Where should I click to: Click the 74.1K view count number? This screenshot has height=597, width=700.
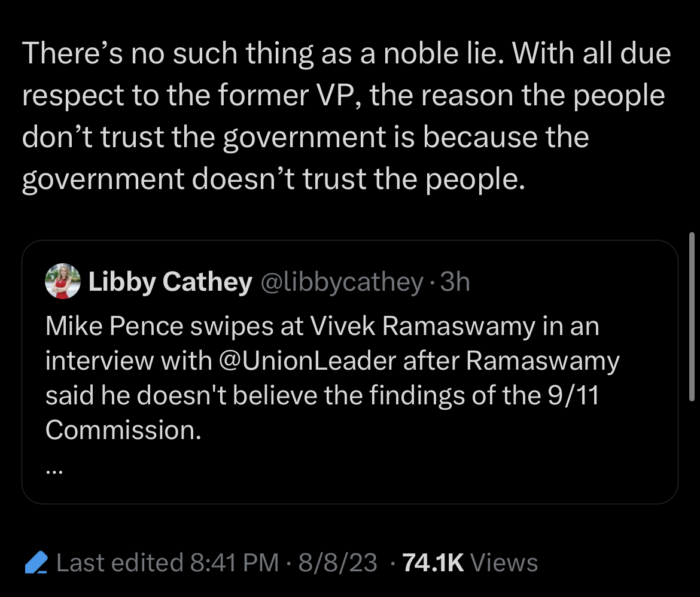pyautogui.click(x=434, y=563)
